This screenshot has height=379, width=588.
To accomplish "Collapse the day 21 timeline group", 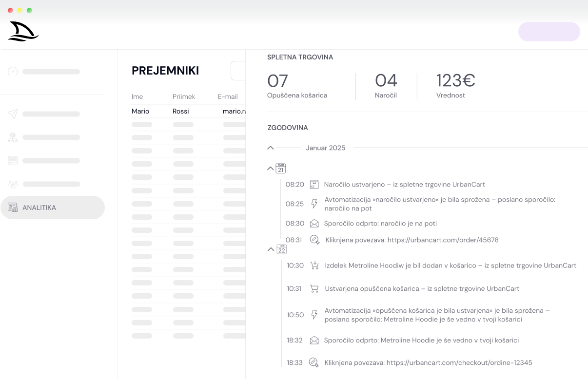I will click(x=271, y=169).
